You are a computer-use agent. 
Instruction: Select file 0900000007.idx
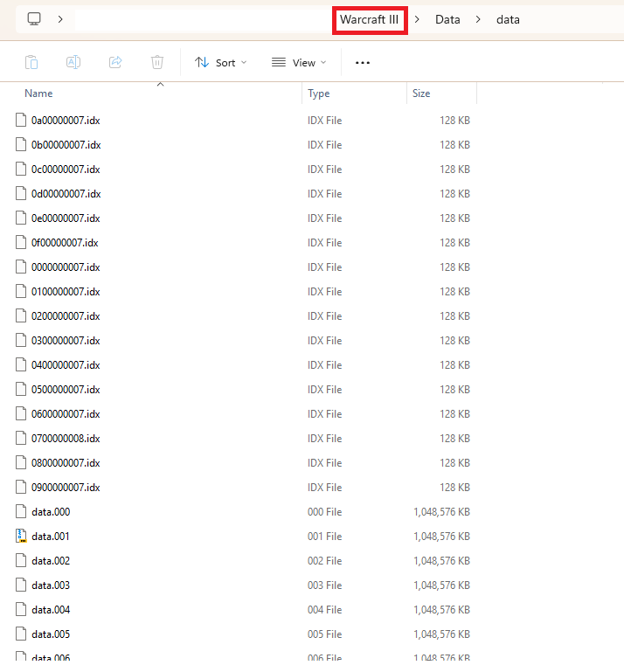(x=66, y=487)
